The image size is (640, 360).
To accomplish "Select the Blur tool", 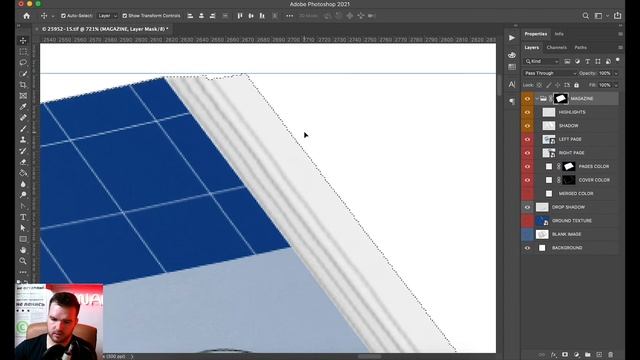I will click(x=23, y=184).
